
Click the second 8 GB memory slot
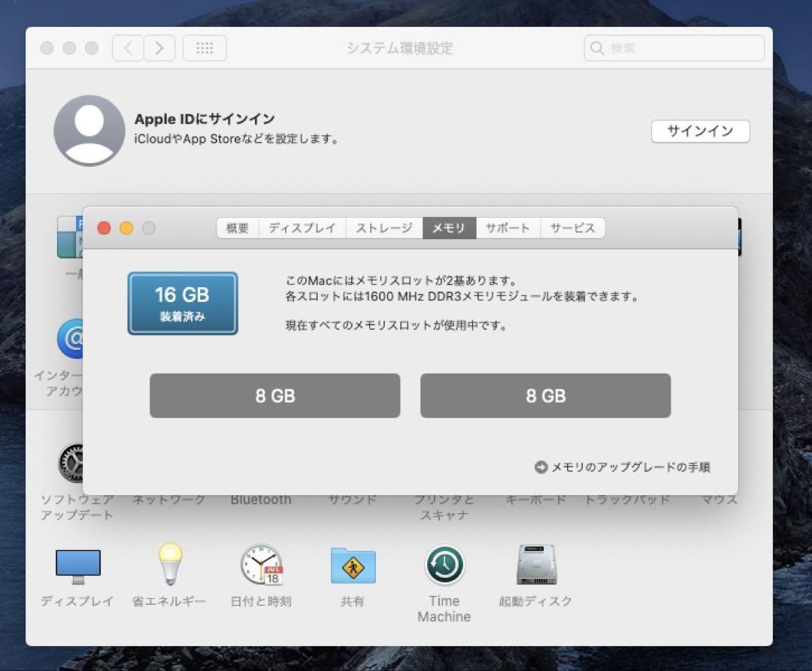tap(546, 396)
